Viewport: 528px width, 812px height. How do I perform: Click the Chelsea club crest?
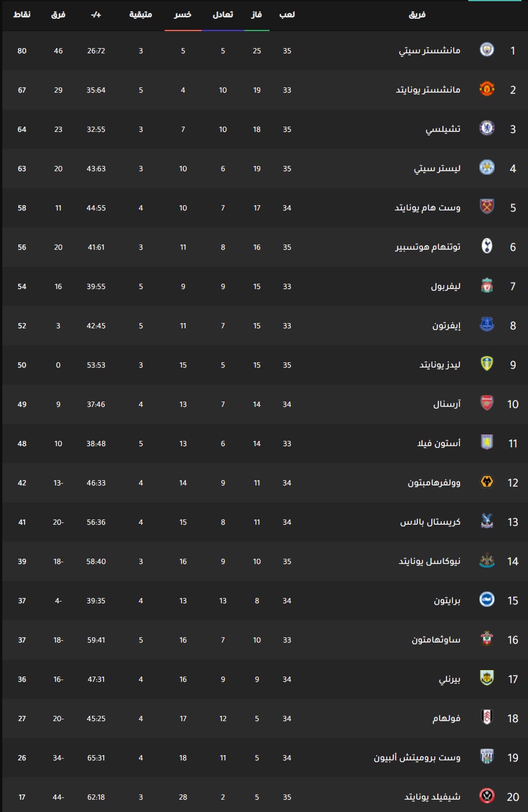coord(487,128)
